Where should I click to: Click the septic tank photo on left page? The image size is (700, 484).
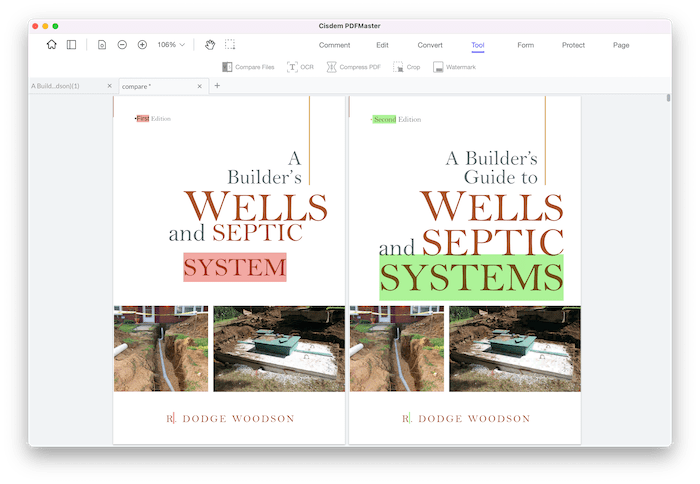coord(279,349)
